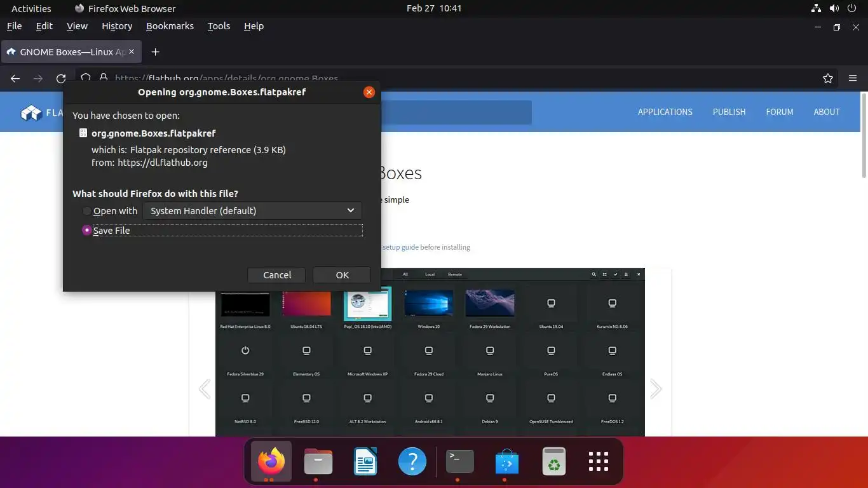
Task: Click the file name "org.gnome.Boxes.flatpakref" in the dialog
Action: click(154, 133)
